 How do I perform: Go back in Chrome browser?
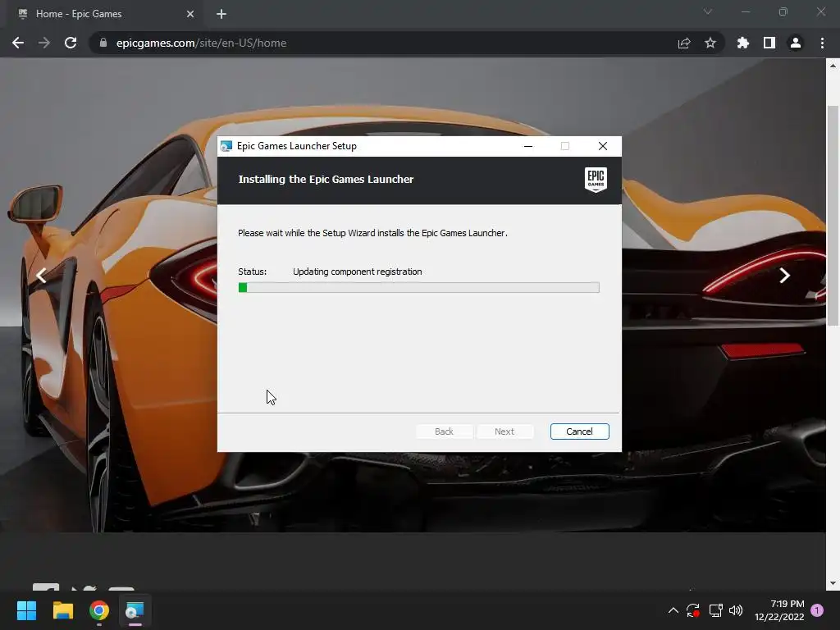pyautogui.click(x=18, y=43)
